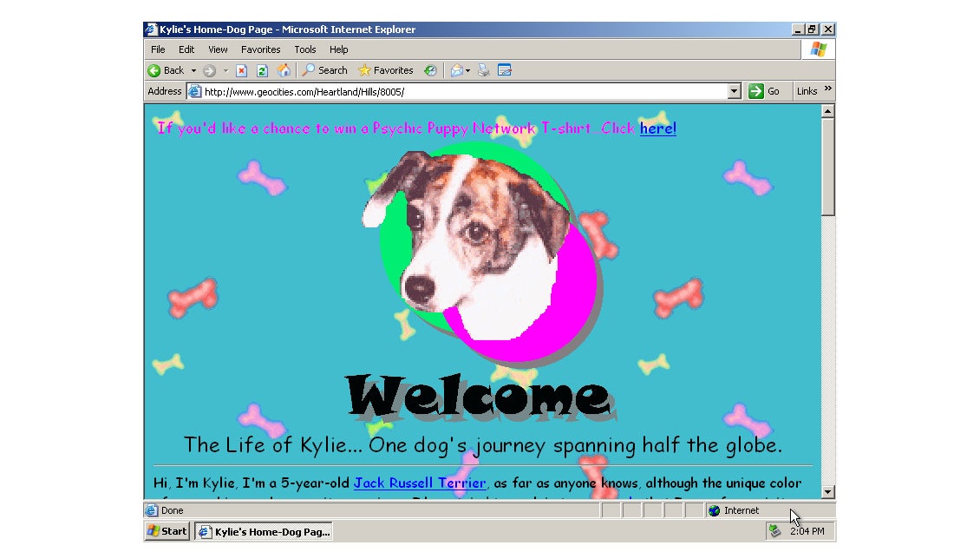Stop loading the current page
The height and width of the screenshot is (552, 980).
(241, 70)
